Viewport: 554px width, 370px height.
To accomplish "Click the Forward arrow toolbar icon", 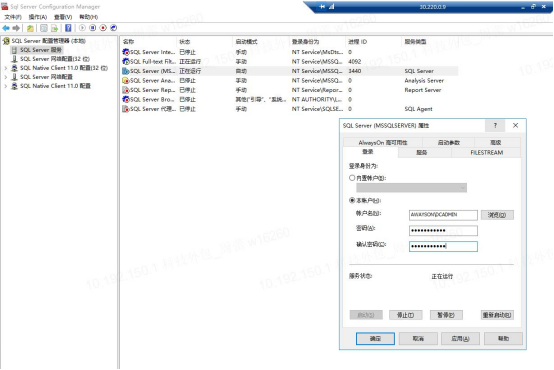I will coord(16,28).
